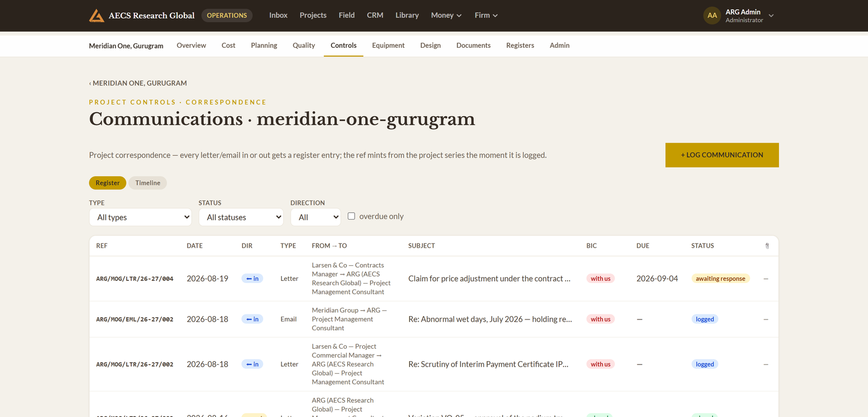Click the DATE column header

[x=195, y=246]
